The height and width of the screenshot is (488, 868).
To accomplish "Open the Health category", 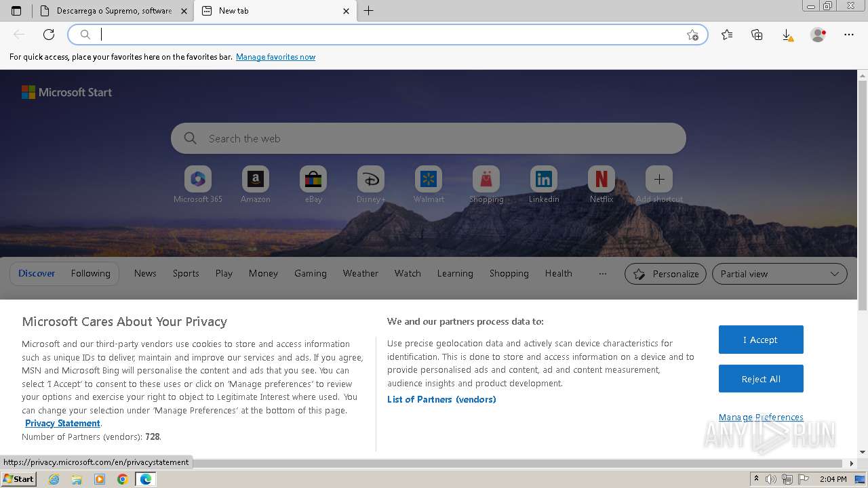I will (x=559, y=274).
